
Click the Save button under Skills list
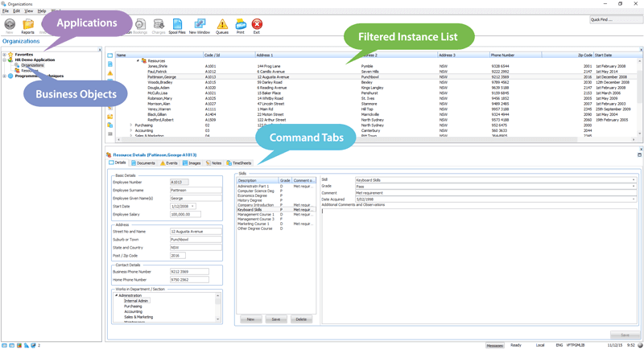click(x=276, y=319)
